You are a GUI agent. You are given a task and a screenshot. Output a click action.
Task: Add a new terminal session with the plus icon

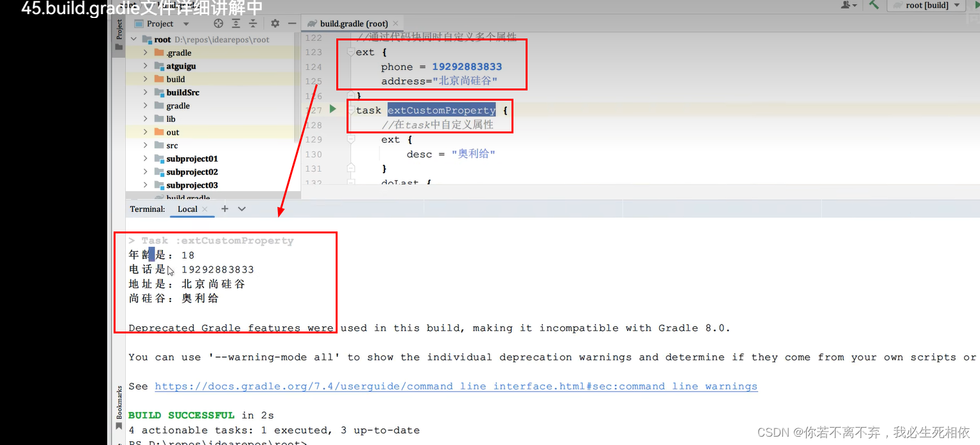[x=225, y=208]
